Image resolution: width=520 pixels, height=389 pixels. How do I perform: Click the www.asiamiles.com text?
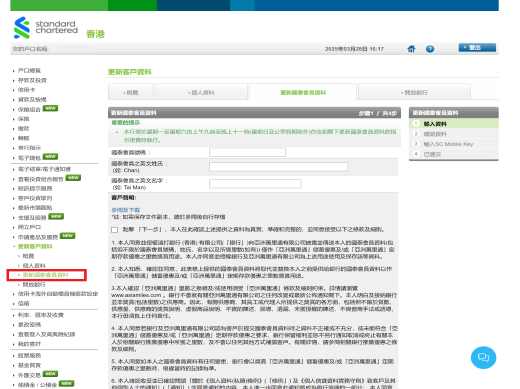[136, 295]
